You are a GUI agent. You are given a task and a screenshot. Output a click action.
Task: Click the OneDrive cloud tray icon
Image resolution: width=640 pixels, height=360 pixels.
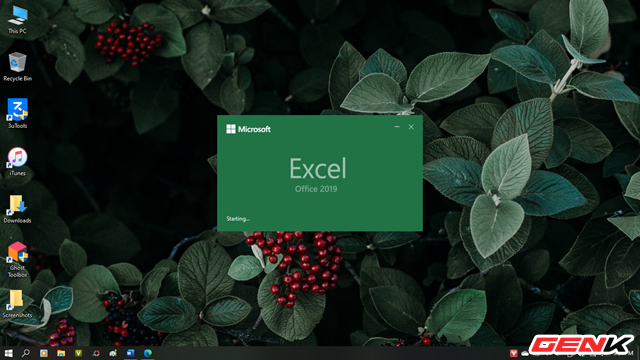tap(525, 353)
